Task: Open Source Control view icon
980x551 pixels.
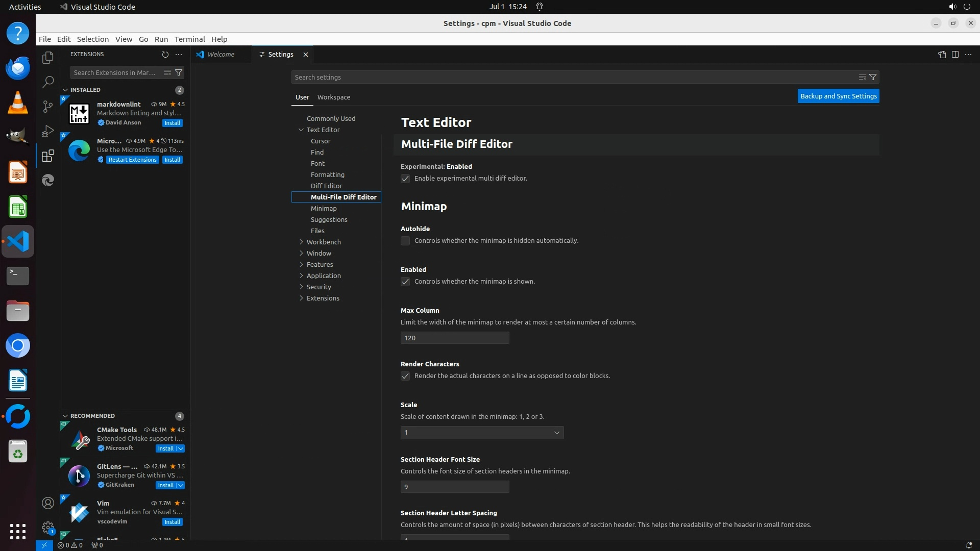Action: [48, 106]
